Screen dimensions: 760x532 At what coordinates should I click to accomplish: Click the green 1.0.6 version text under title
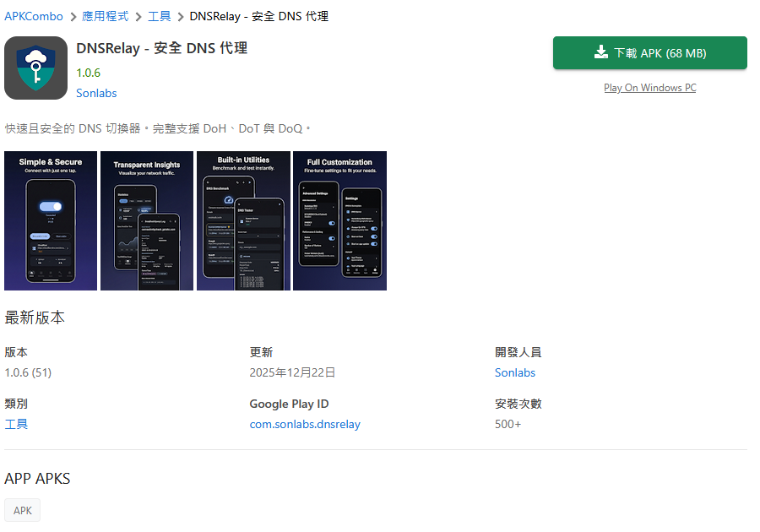88,73
